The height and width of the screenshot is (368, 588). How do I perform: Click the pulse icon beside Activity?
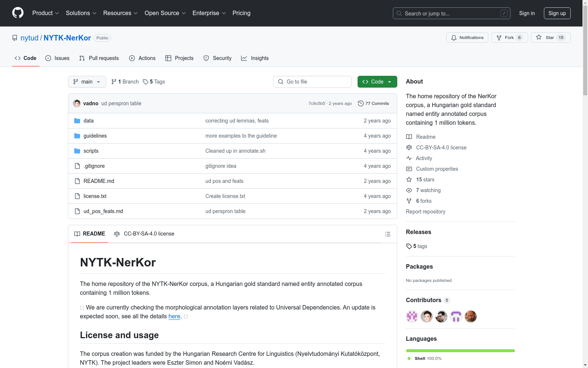click(409, 158)
